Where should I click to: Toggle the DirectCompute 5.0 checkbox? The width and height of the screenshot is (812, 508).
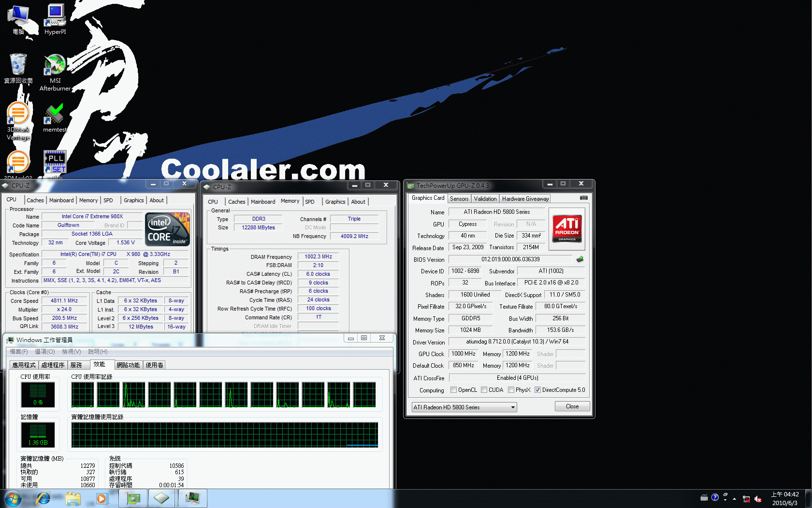coord(537,390)
